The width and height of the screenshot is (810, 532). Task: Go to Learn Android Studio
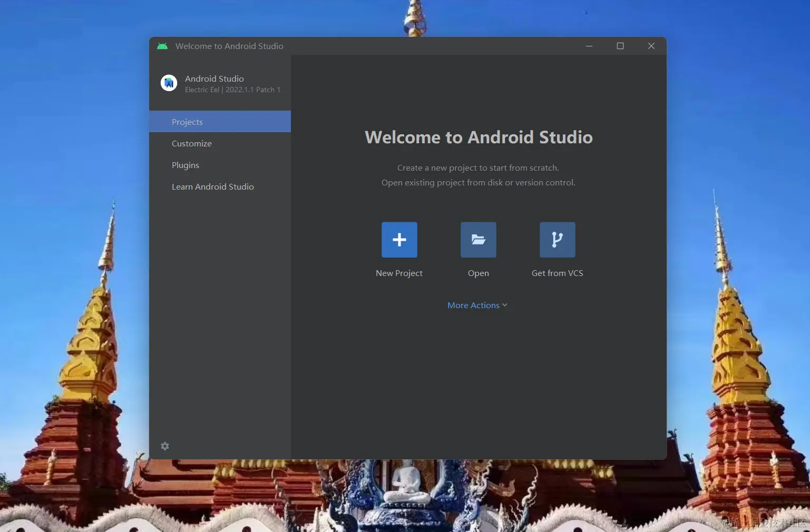(220, 186)
